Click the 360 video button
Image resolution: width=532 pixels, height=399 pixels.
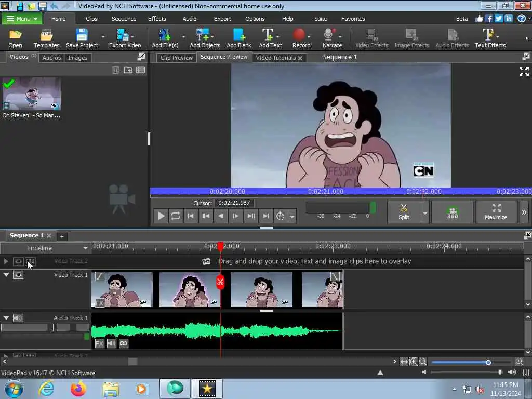(453, 212)
